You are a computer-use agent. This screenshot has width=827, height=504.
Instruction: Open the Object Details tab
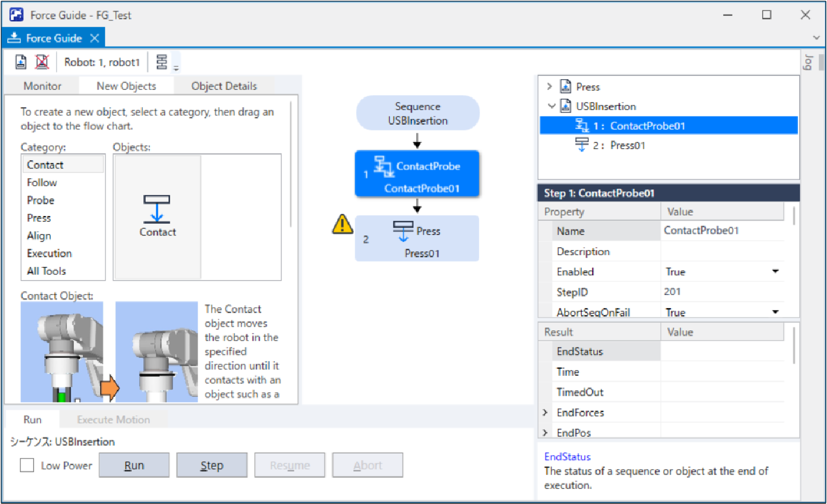click(224, 86)
